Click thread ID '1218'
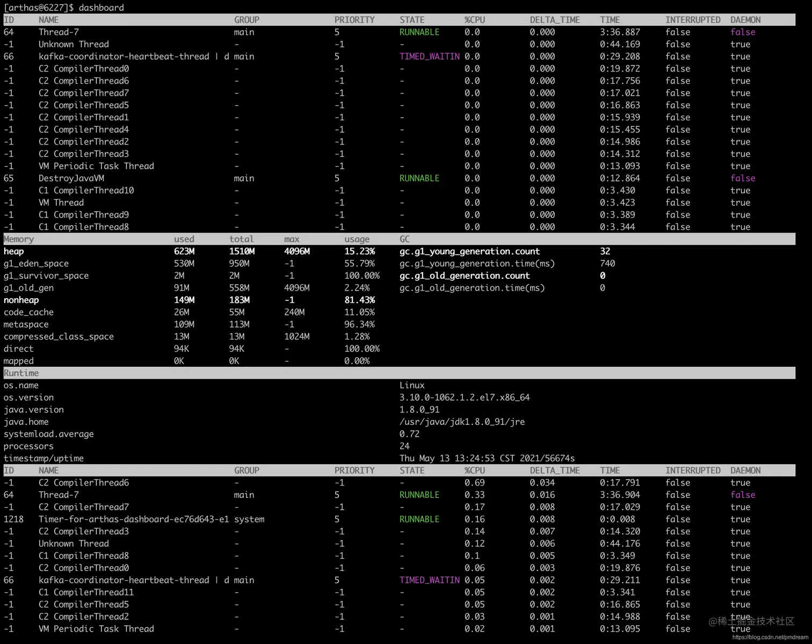This screenshot has width=812, height=644. pyautogui.click(x=13, y=519)
